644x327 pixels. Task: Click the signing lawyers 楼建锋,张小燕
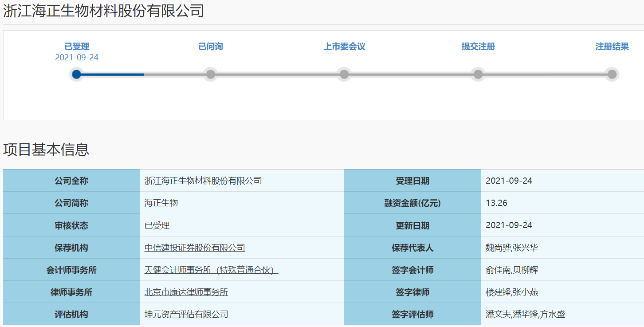click(512, 292)
